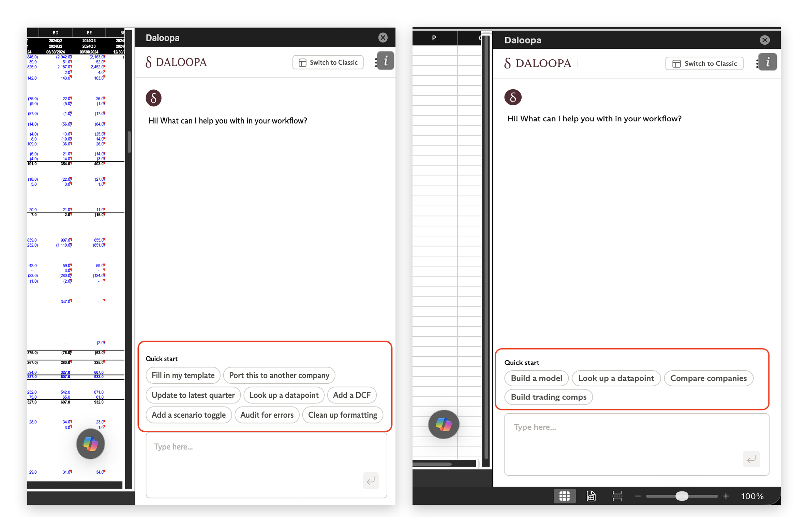
Task: Select cell with value 347.0
Action: click(66, 301)
